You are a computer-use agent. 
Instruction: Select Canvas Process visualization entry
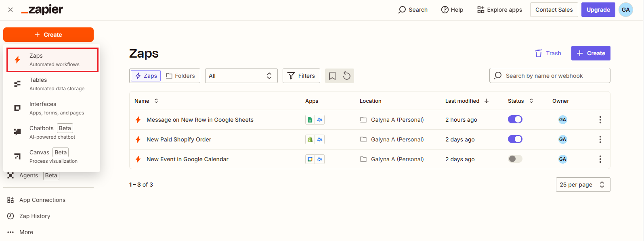52,156
